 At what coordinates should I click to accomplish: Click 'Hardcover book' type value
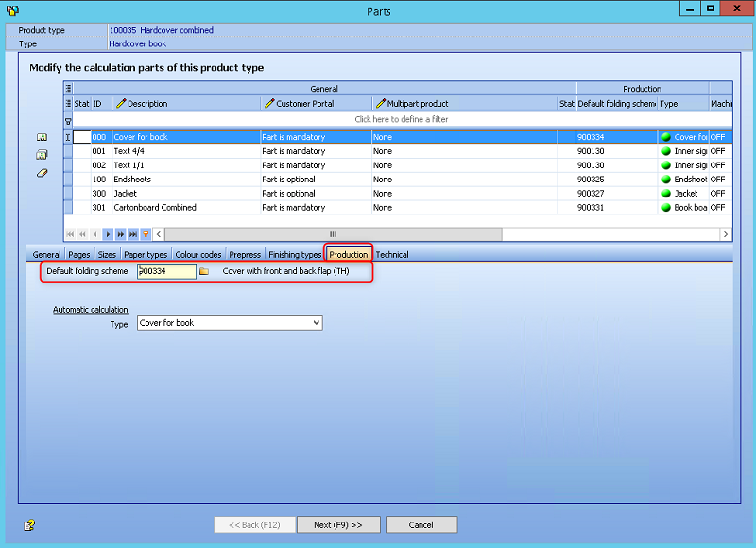point(137,43)
